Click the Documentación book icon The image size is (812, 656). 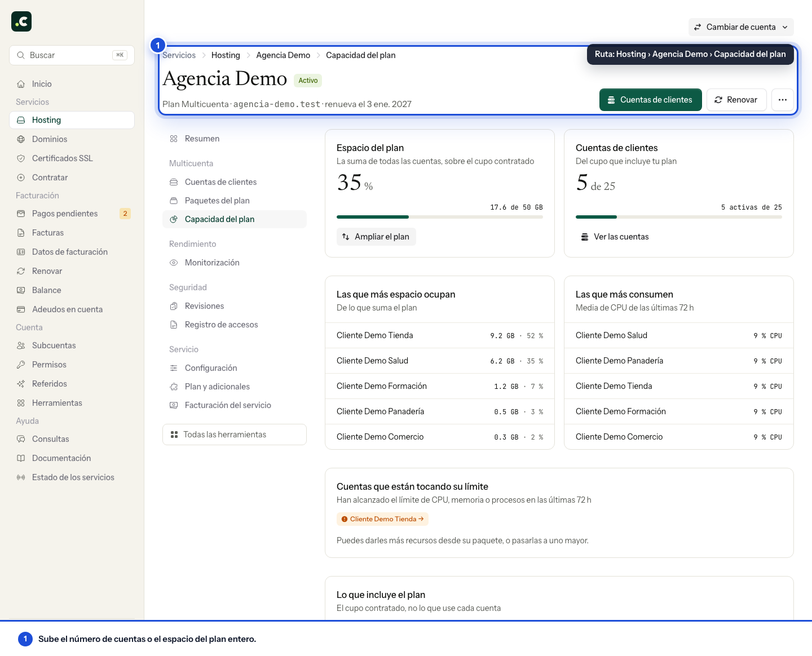click(x=21, y=458)
